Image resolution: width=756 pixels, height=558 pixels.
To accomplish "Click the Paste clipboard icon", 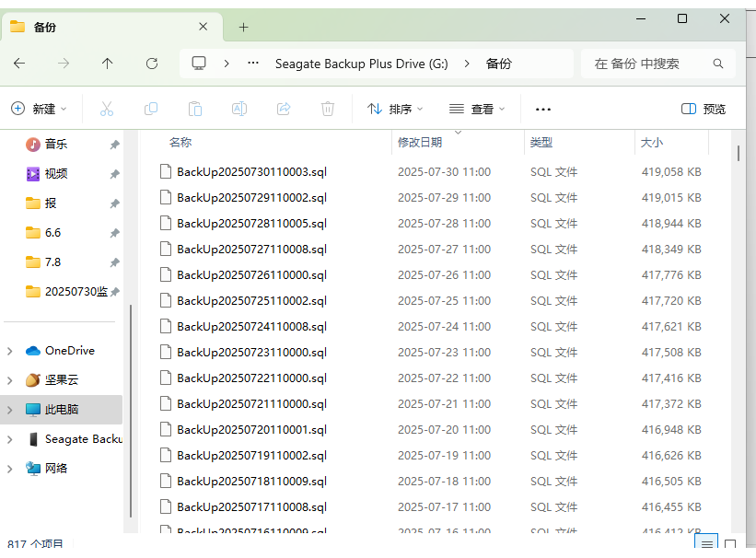I will pos(195,109).
